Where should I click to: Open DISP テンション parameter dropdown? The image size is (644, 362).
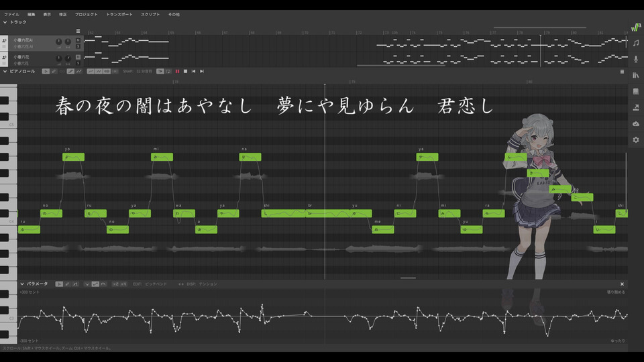(202, 284)
